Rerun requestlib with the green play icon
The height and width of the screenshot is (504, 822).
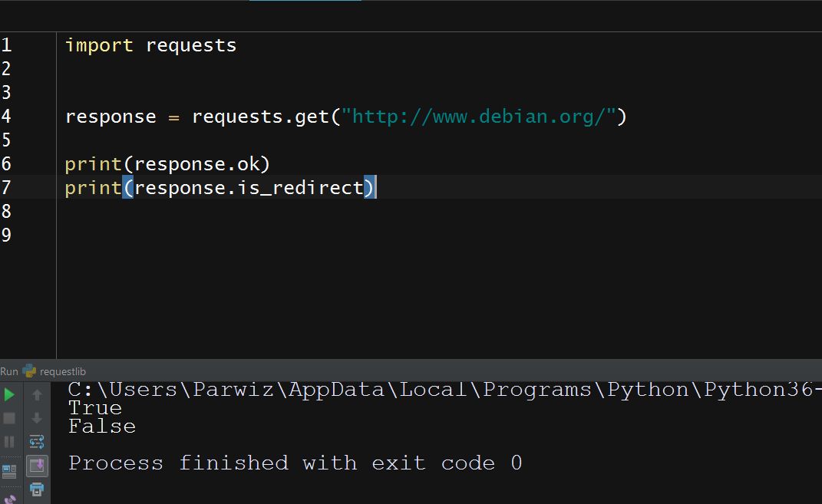(x=9, y=394)
